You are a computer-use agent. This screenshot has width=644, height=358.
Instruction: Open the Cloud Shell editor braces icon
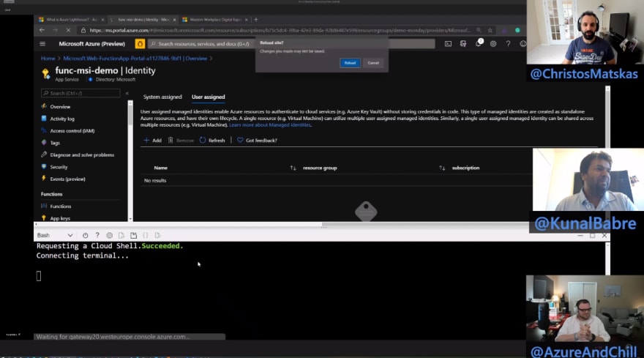(x=146, y=236)
